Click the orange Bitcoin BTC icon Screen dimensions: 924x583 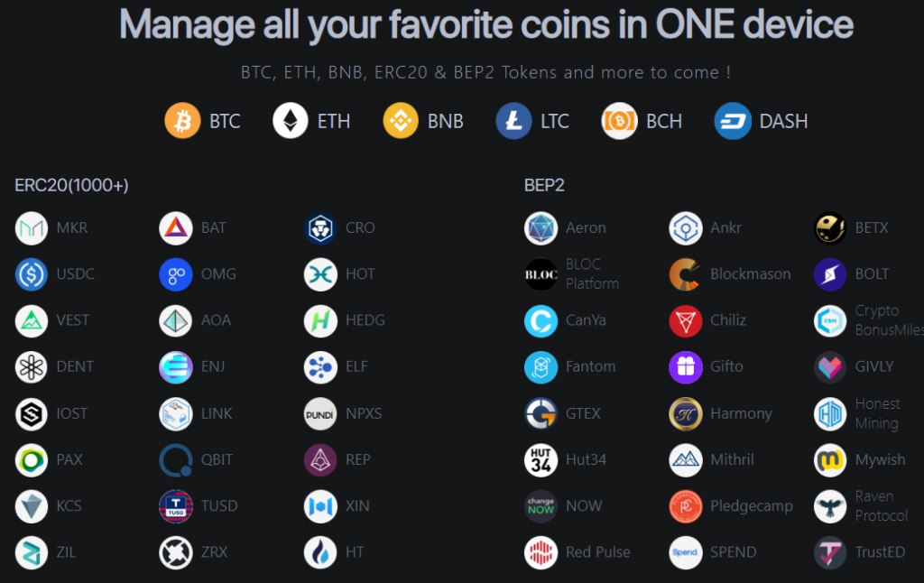pos(182,121)
